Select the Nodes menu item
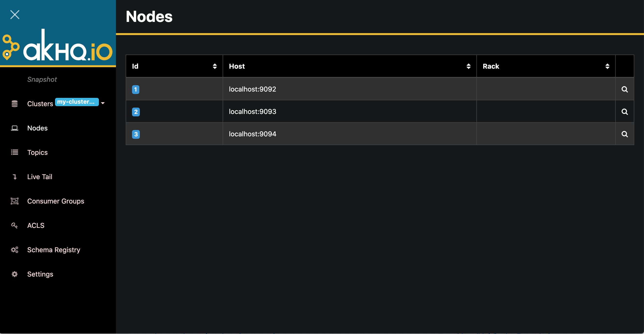This screenshot has width=644, height=334. (38, 128)
